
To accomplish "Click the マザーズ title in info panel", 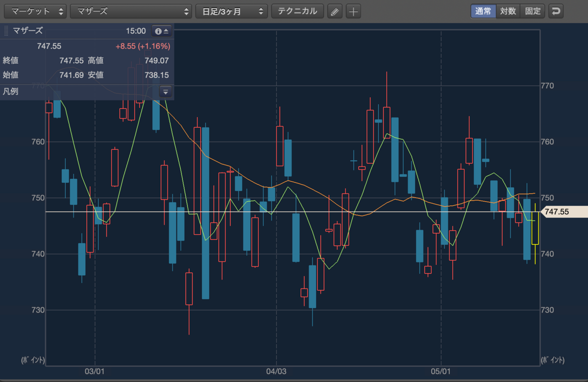I will 27,31.
